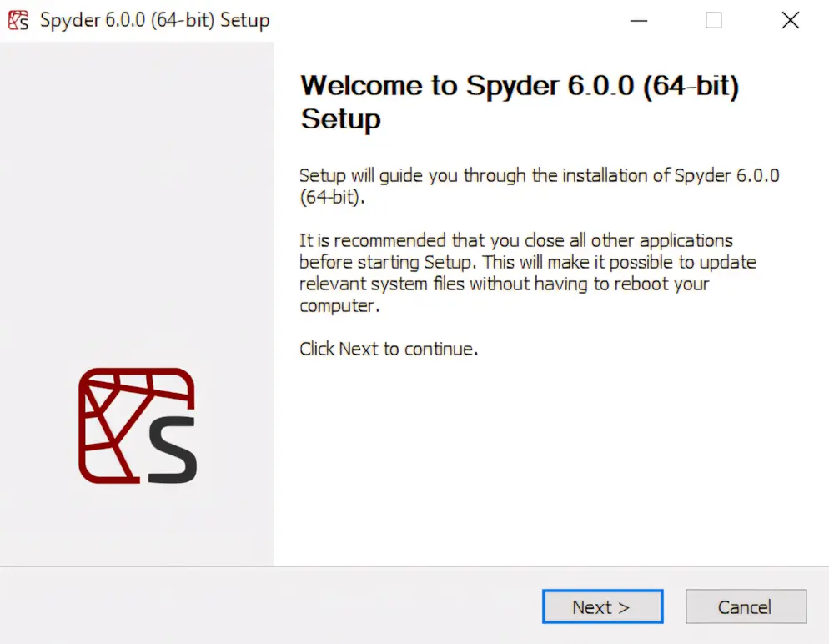Click the title bar text Spyder 6.0.0 Setup
The width and height of the screenshot is (829, 644).
[155, 20]
